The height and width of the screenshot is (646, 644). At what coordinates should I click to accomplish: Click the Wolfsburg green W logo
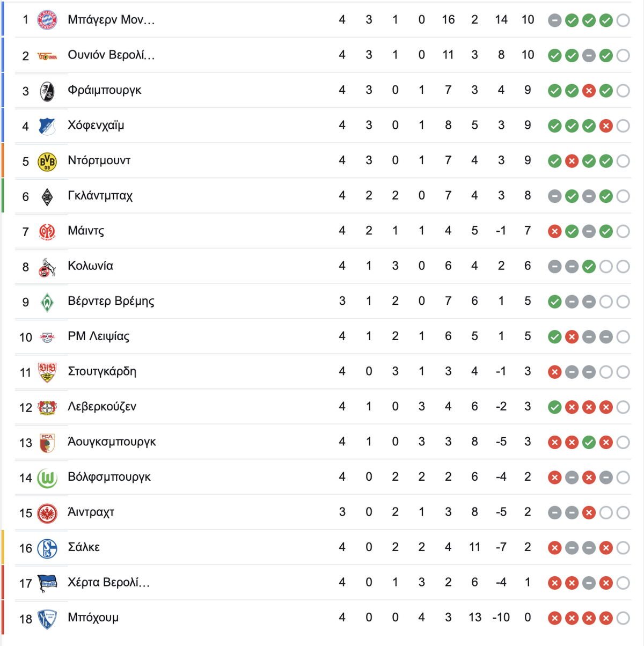[47, 478]
